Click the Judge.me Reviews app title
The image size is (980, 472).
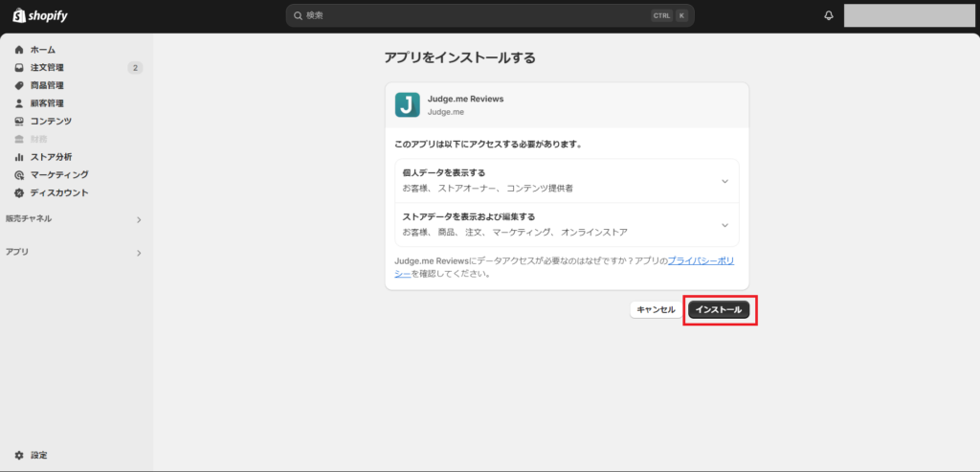(465, 99)
